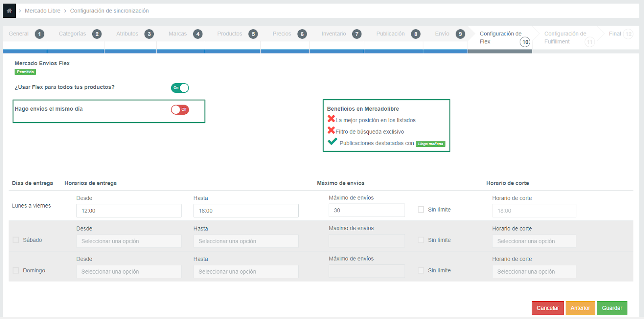Click the 'Llega mañana' green badge

(x=431, y=144)
